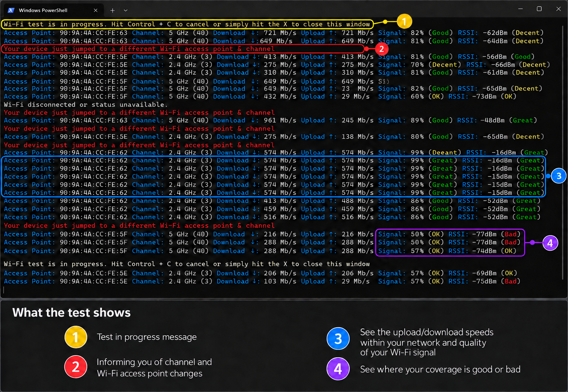
Task: Click 'See where your coverage is good or bad'
Action: click(x=440, y=369)
